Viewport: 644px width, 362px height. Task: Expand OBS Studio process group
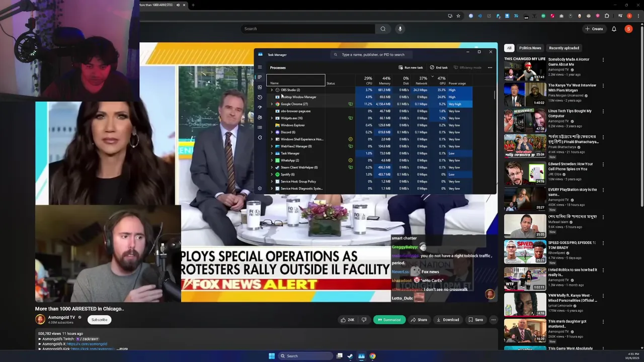(272, 90)
